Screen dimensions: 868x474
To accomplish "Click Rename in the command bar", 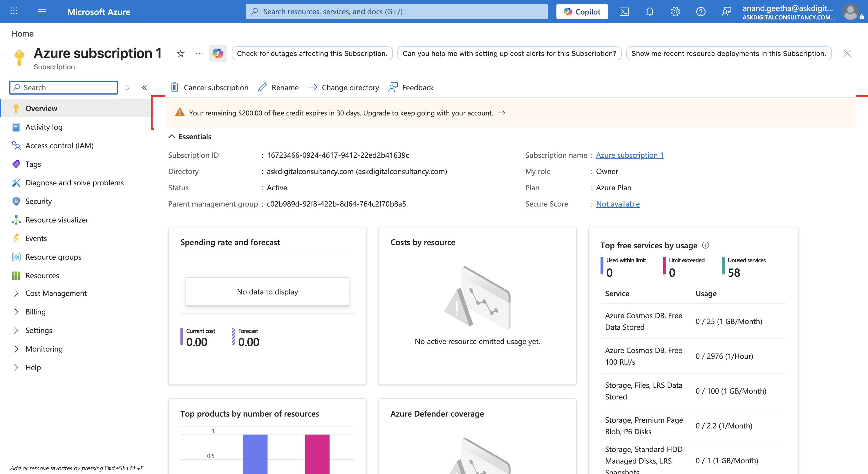I will (278, 88).
